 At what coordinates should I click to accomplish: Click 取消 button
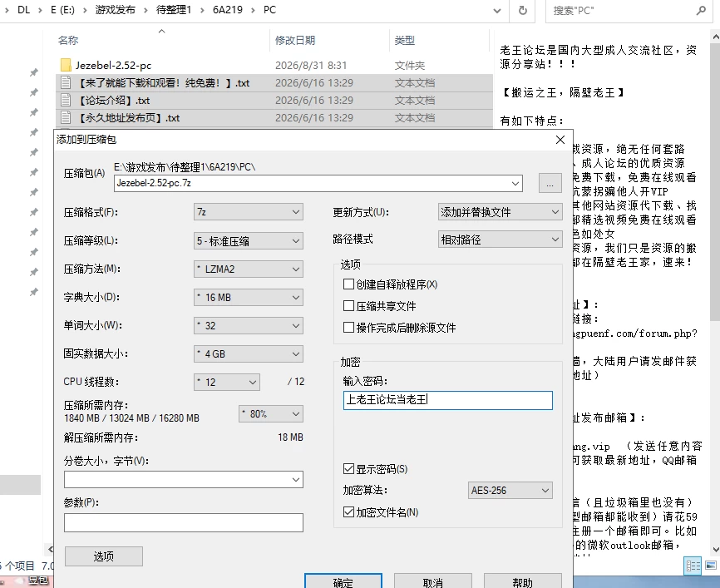[433, 582]
